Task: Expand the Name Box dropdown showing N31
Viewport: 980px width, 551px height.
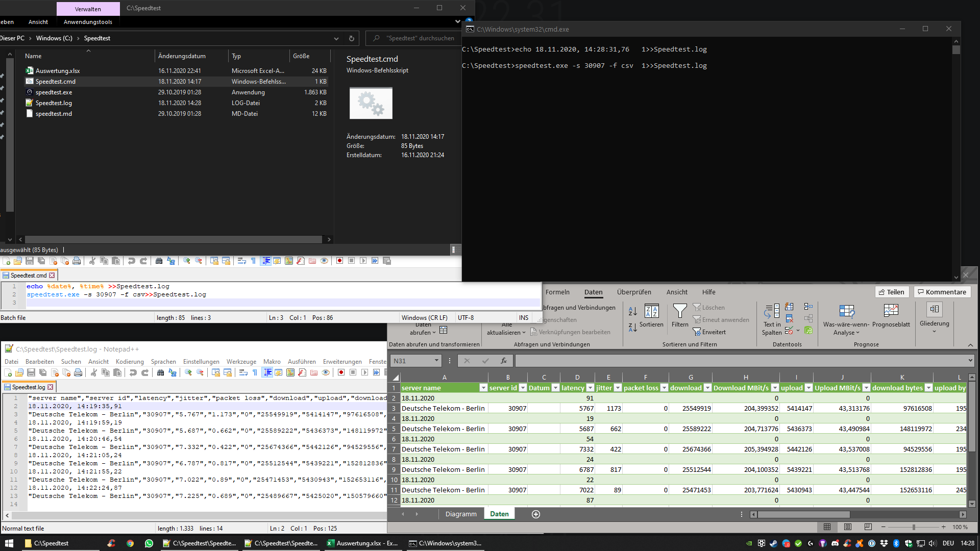Action: coord(436,361)
